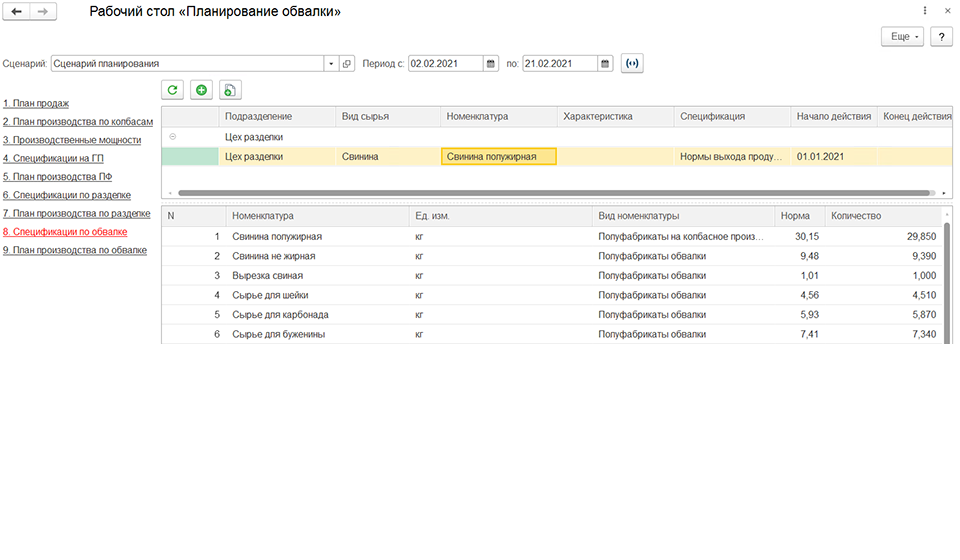Add a new specification with green plus icon
960x560 pixels.
(x=201, y=90)
